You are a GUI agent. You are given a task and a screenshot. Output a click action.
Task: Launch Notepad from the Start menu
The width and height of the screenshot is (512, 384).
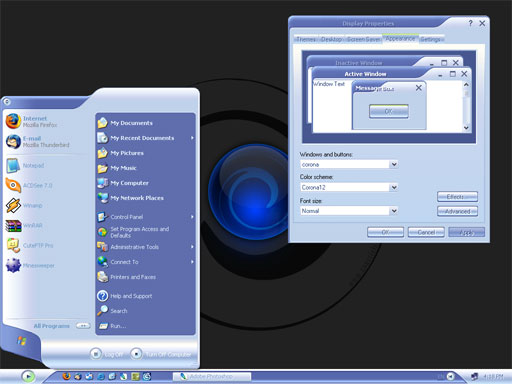point(25,166)
